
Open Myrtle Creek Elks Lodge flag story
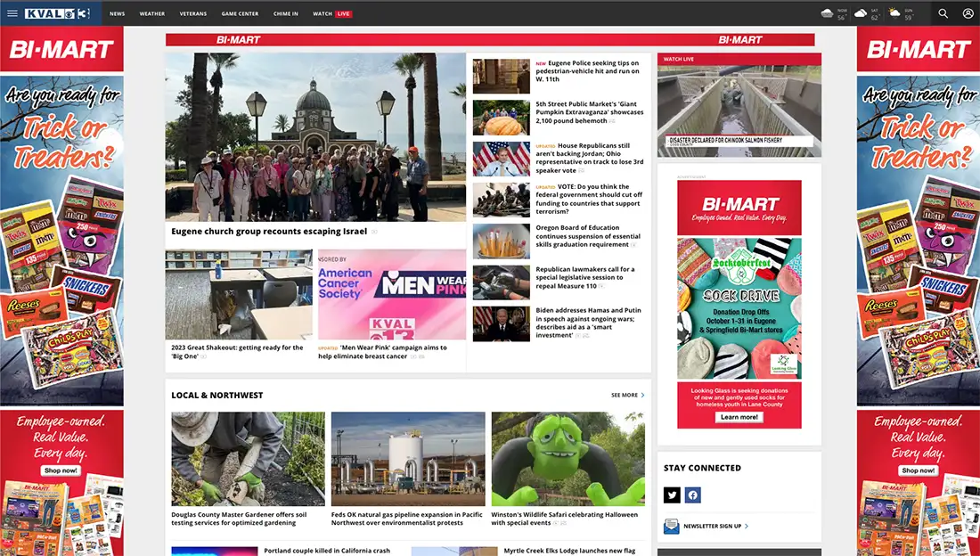point(569,551)
